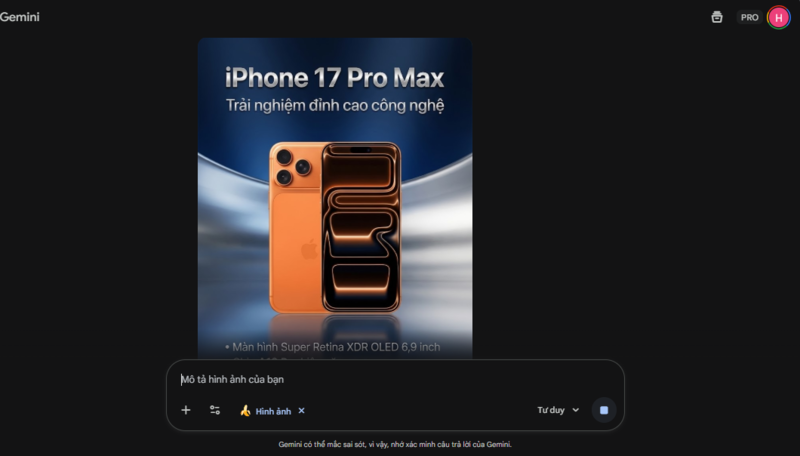Open the tools sliders icon
Screen dimensions: 800x456
tap(215, 410)
